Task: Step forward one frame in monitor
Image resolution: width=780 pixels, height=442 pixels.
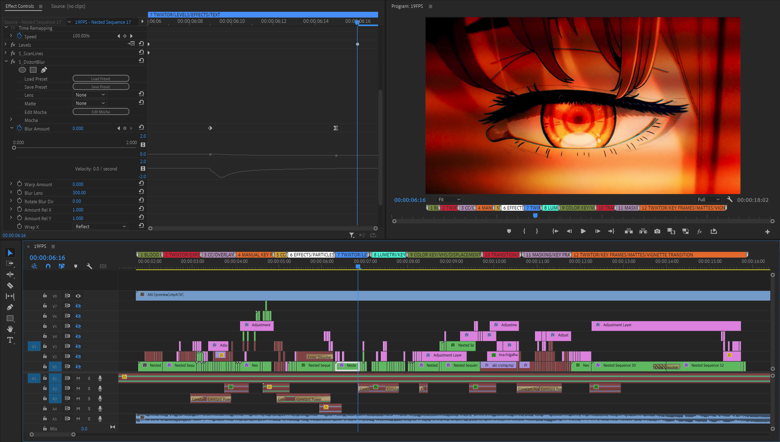Action: pyautogui.click(x=597, y=231)
